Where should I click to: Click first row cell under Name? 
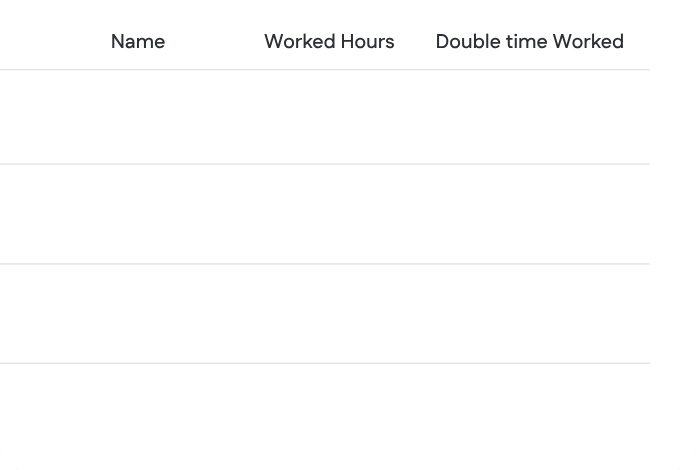138,117
